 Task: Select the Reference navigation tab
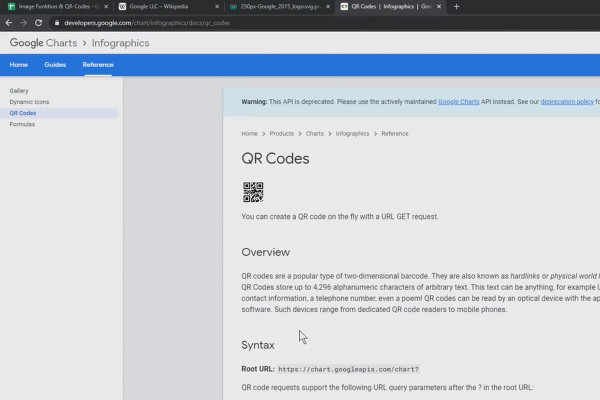pos(98,65)
